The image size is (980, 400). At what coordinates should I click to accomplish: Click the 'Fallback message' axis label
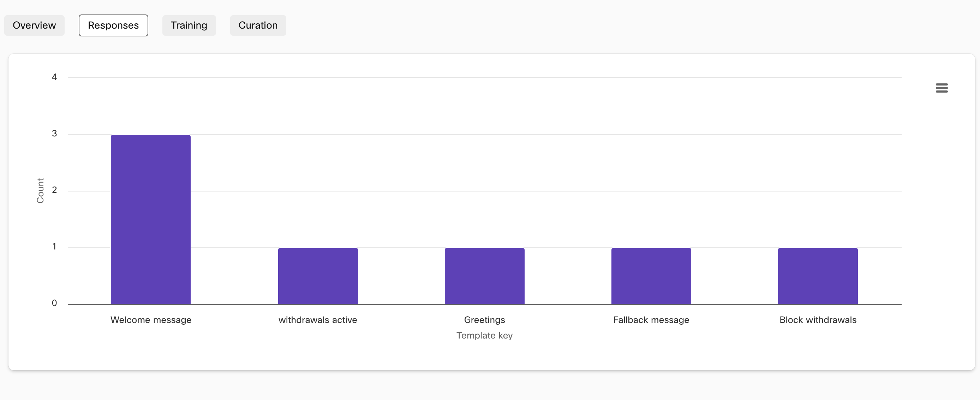coord(651,320)
